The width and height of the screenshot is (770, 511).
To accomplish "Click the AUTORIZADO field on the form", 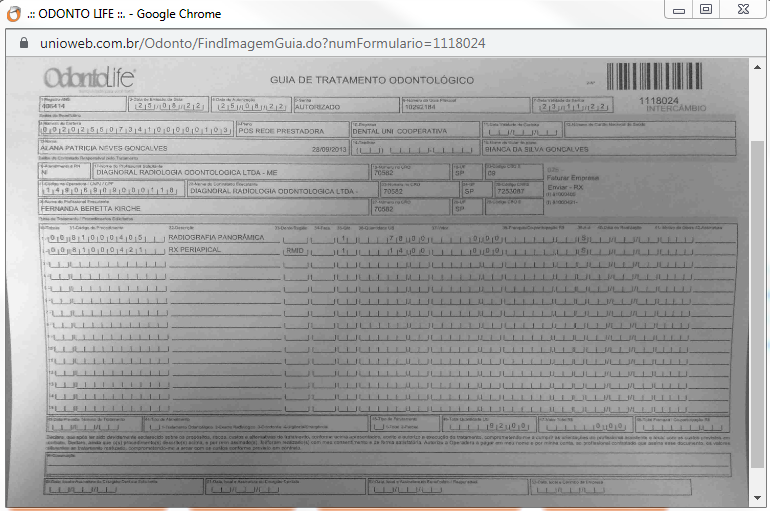I will coord(318,106).
